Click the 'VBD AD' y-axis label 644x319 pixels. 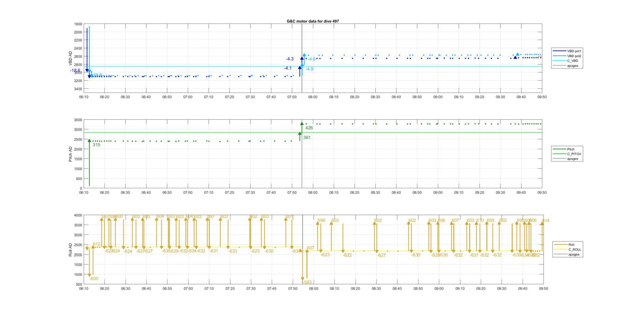[71, 58]
